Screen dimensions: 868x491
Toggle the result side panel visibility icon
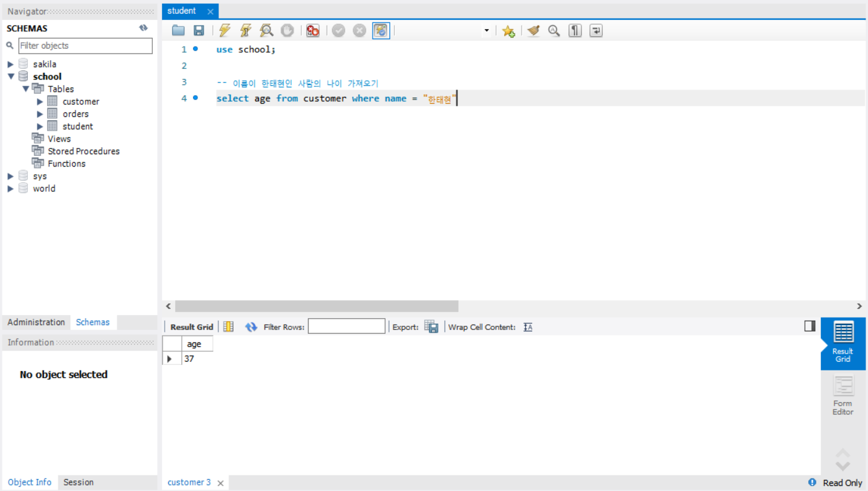[810, 326]
